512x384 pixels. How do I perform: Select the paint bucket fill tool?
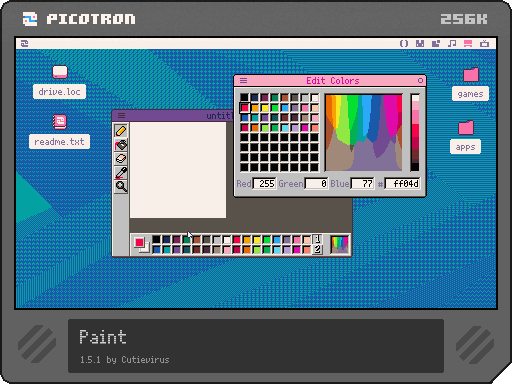pyautogui.click(x=121, y=145)
